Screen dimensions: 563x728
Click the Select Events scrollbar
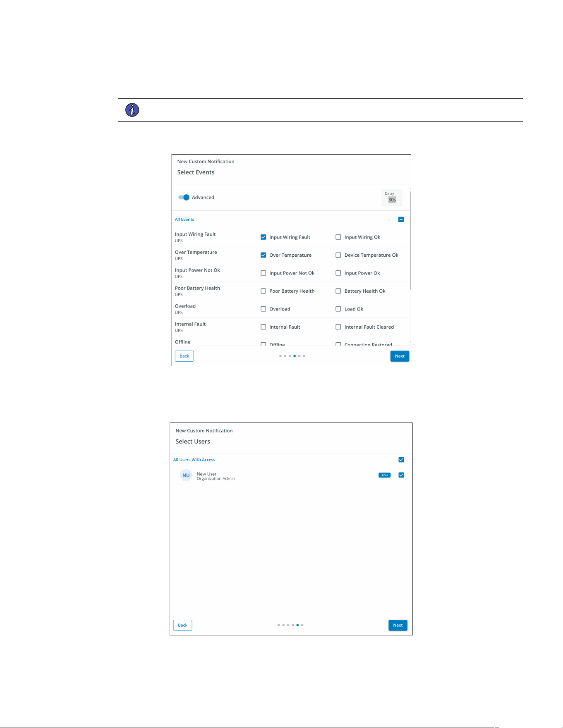[410, 240]
